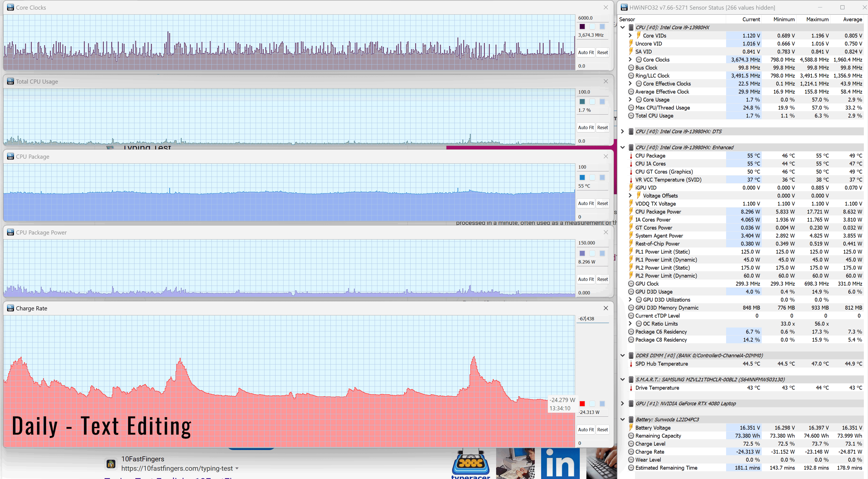Click the thermometer icon beside the CPU Package temperature
Screen dimensions: 868x479
tap(631, 156)
